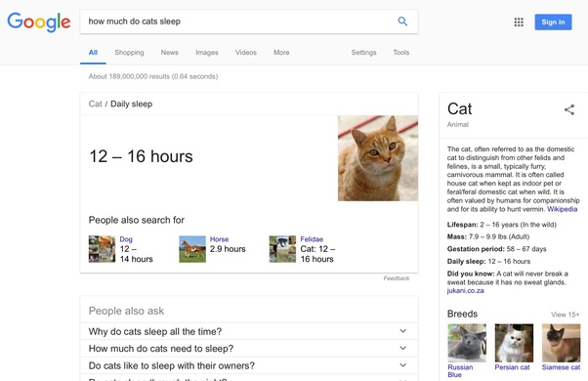Viewport: 588px width, 381px height.
Task: Click the 'Cat' breadcrumb in answer card
Action: pos(96,104)
